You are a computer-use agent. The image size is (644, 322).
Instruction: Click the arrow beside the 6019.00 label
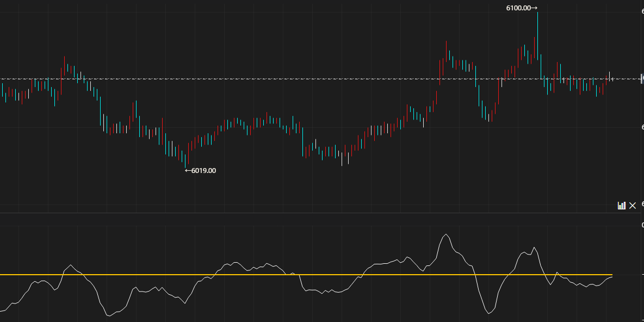pyautogui.click(x=188, y=170)
